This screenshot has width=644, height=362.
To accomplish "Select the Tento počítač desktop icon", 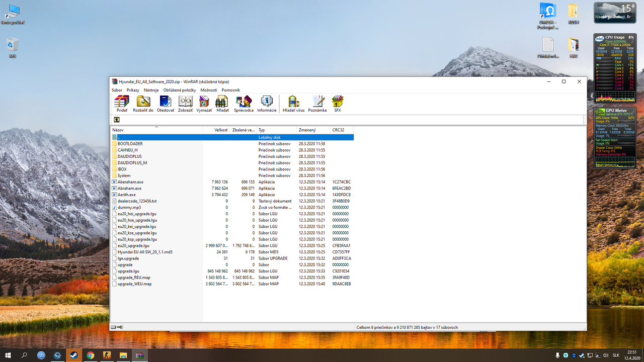I will point(13,14).
